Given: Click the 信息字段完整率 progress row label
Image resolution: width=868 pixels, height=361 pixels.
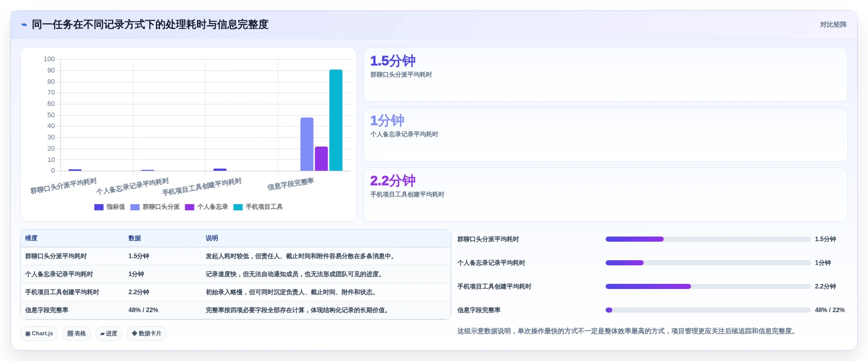Looking at the screenshot, I should tap(479, 310).
